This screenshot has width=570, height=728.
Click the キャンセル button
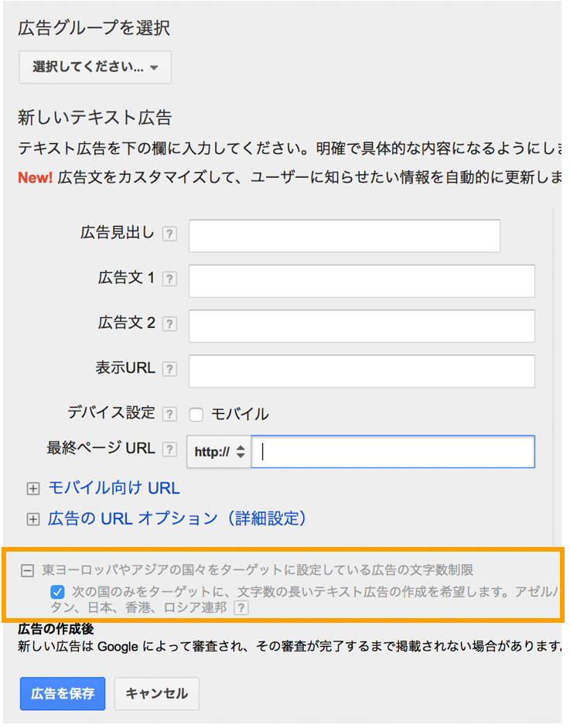156,694
